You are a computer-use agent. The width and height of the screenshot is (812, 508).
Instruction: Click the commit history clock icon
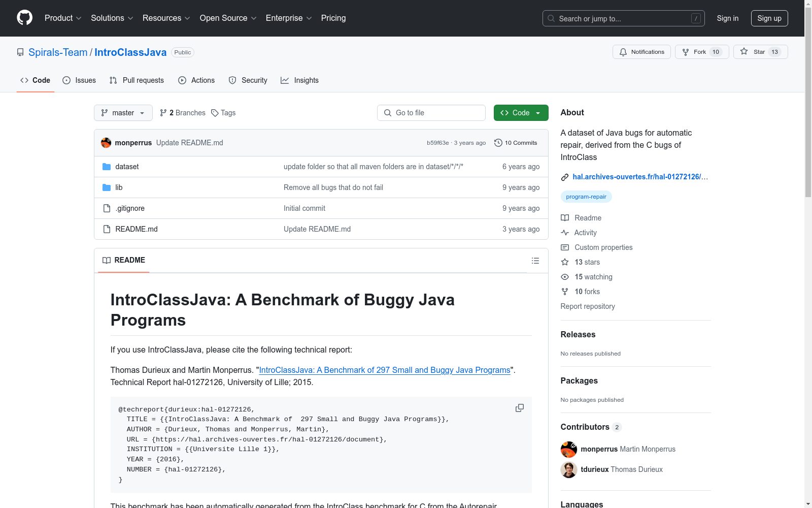pos(498,143)
